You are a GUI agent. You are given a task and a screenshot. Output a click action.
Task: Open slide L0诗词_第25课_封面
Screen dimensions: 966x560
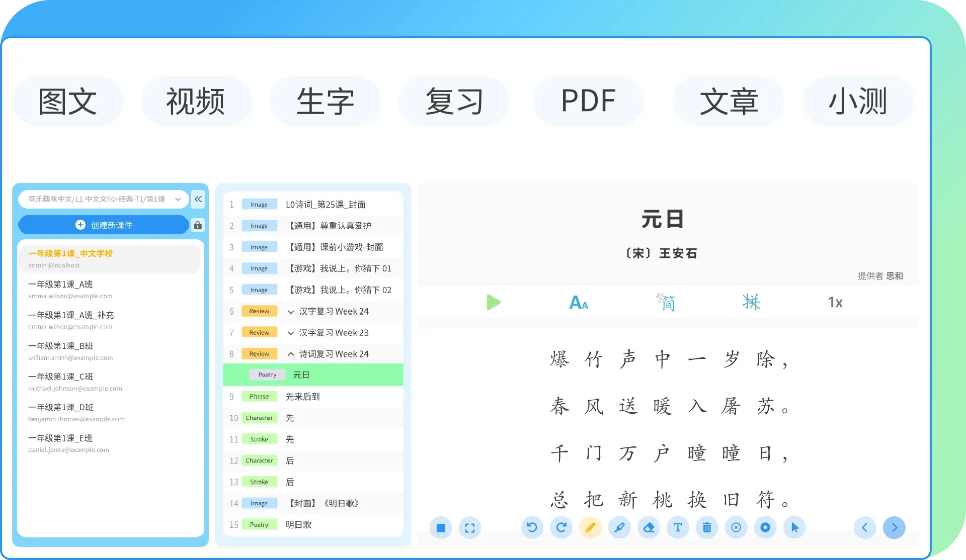[313, 205]
